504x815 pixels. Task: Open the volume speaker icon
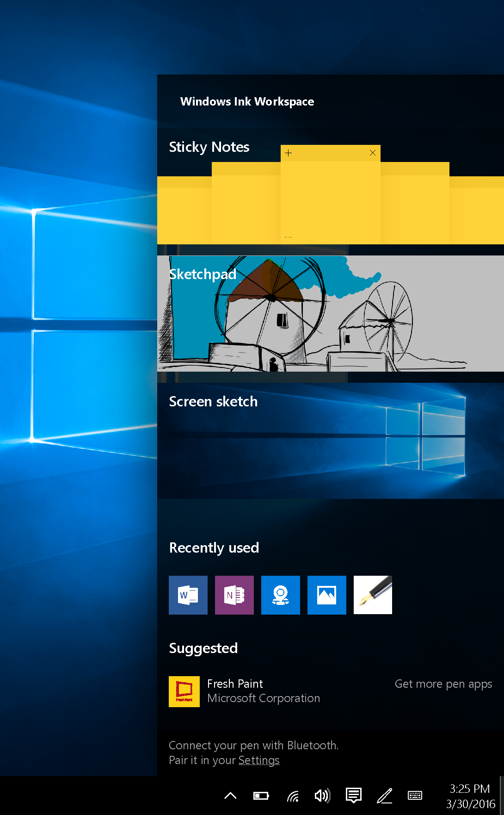(322, 796)
